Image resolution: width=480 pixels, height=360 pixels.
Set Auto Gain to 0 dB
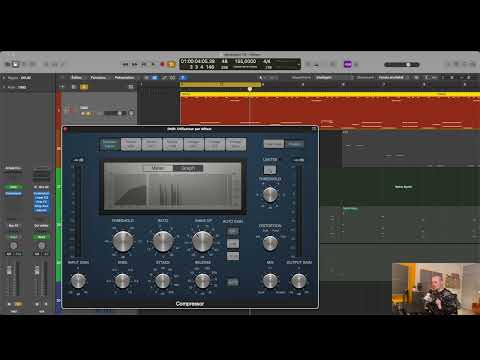pos(233,244)
